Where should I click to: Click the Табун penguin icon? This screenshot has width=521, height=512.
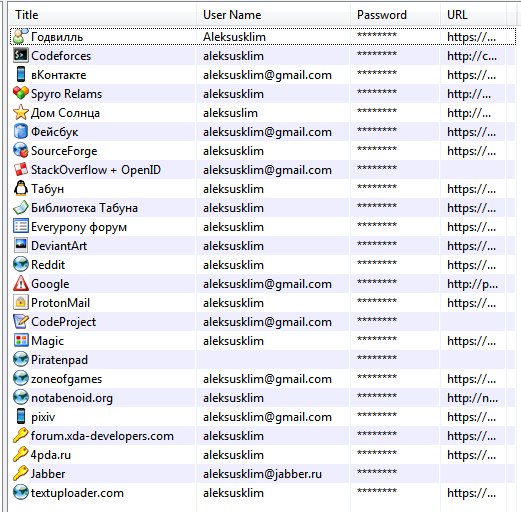[x=21, y=188]
